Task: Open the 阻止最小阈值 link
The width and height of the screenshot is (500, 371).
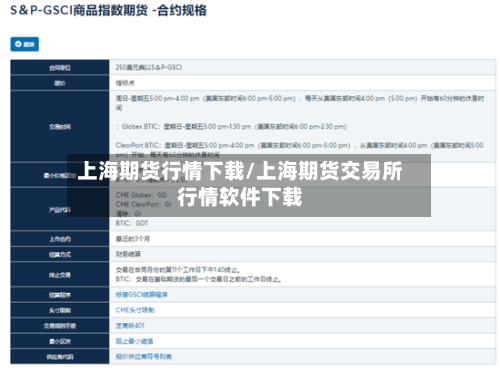Action: 134,341
